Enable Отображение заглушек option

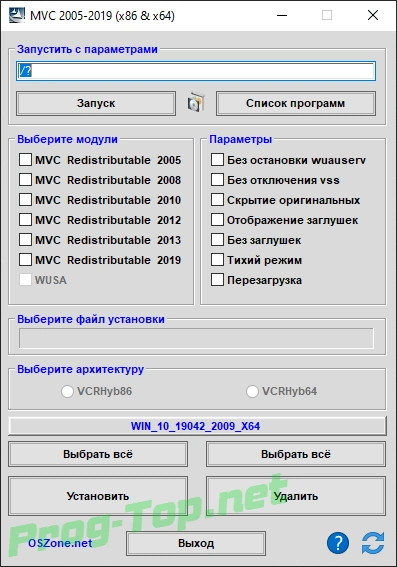pyautogui.click(x=217, y=219)
